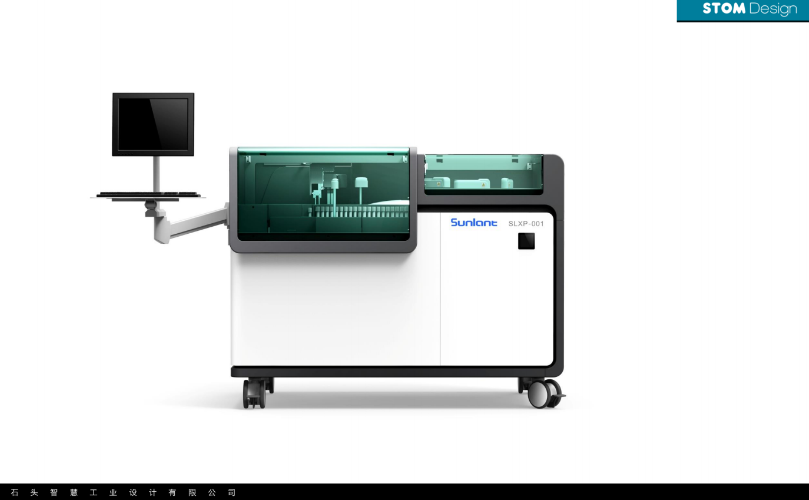The height and width of the screenshot is (500, 809).
Task: Click the dark base rail above wheels
Action: coord(395,372)
